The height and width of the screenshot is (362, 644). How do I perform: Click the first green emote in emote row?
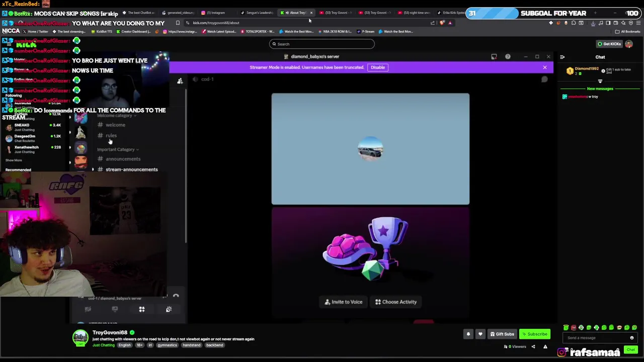pos(566,328)
